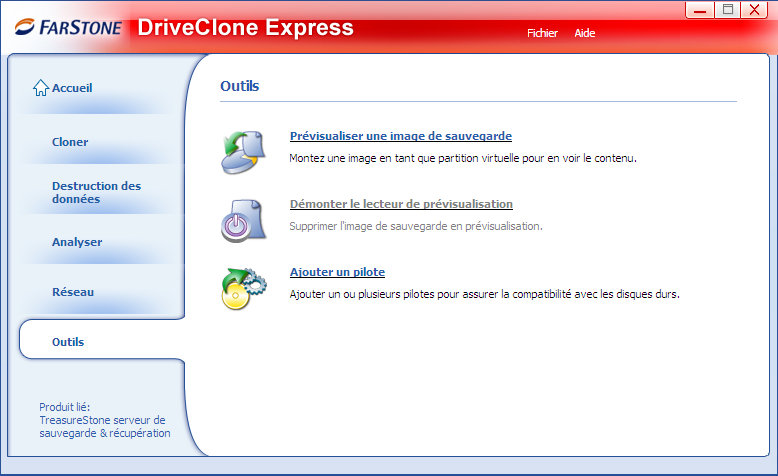This screenshot has height=476, width=778.
Task: Click 'Ajouter un ou plusieurs pilotes' description
Action: 485,294
